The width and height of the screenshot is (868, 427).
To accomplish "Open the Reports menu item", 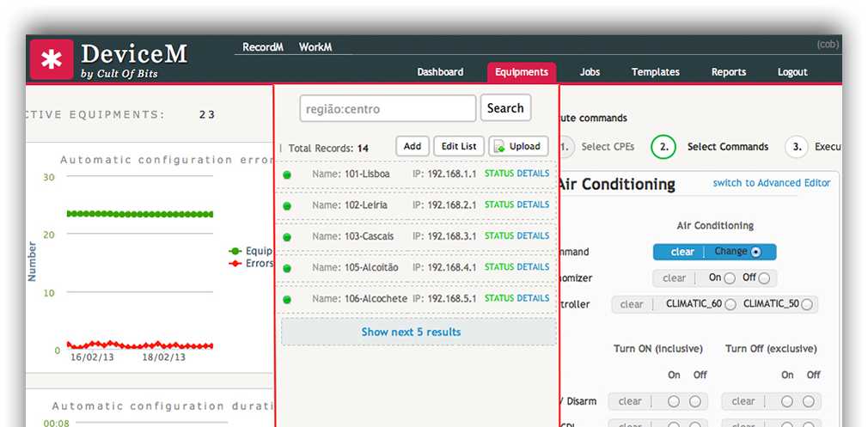I will (728, 72).
